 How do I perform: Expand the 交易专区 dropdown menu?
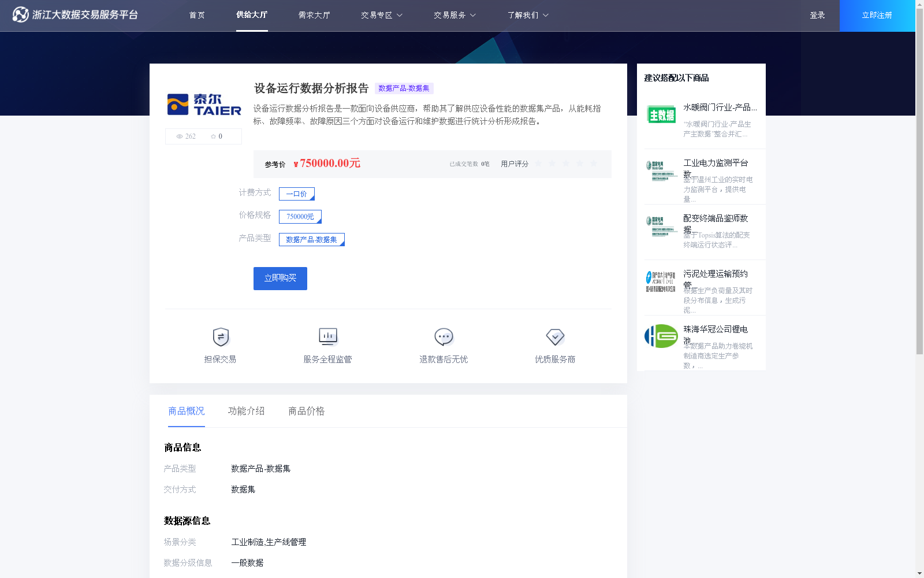[382, 15]
